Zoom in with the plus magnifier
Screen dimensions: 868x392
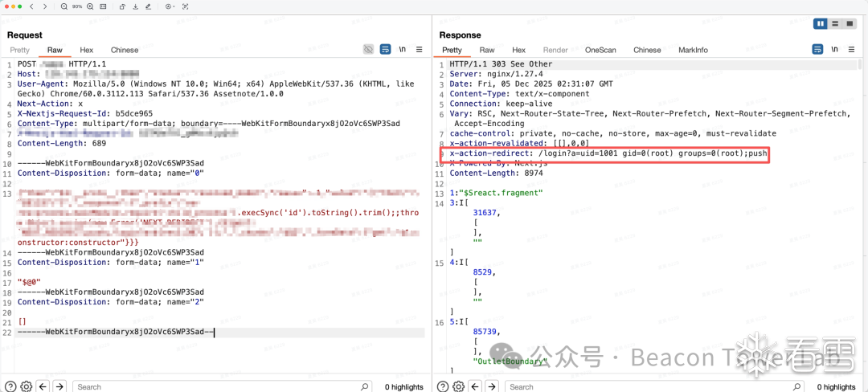(90, 6)
